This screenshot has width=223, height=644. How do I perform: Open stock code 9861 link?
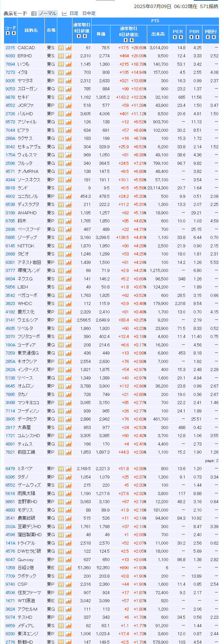click(10, 502)
